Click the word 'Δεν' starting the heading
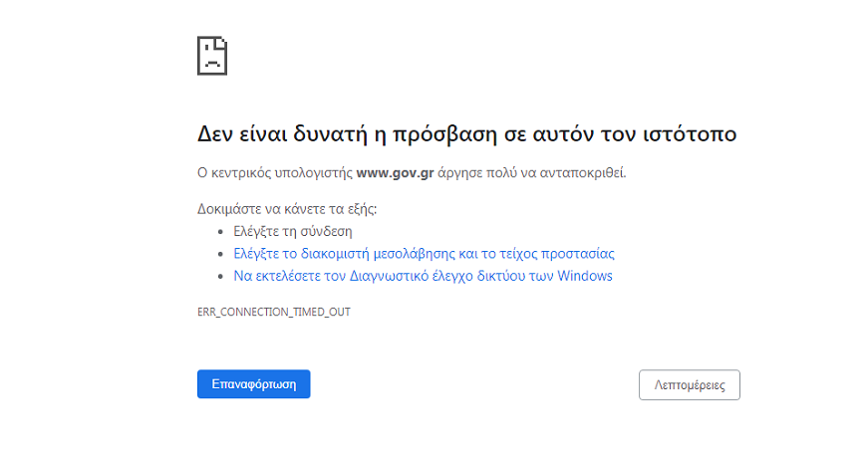This screenshot has width=868, height=458. click(216, 134)
